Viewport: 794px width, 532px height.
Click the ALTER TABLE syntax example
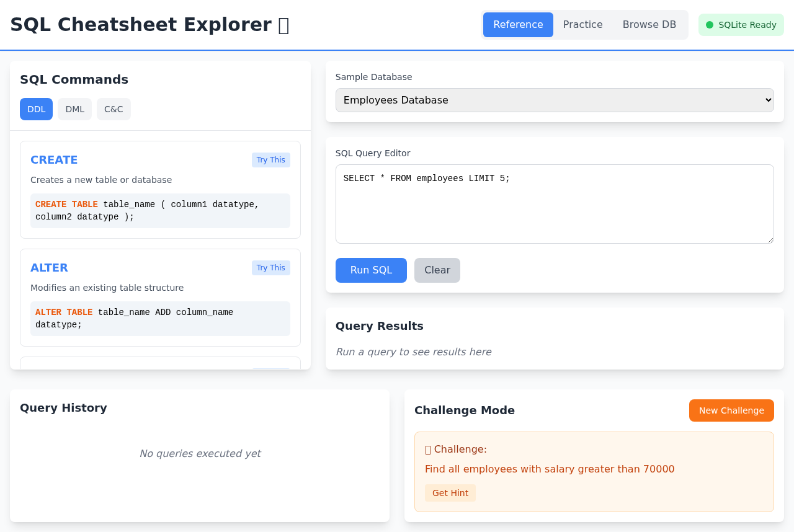point(160,318)
